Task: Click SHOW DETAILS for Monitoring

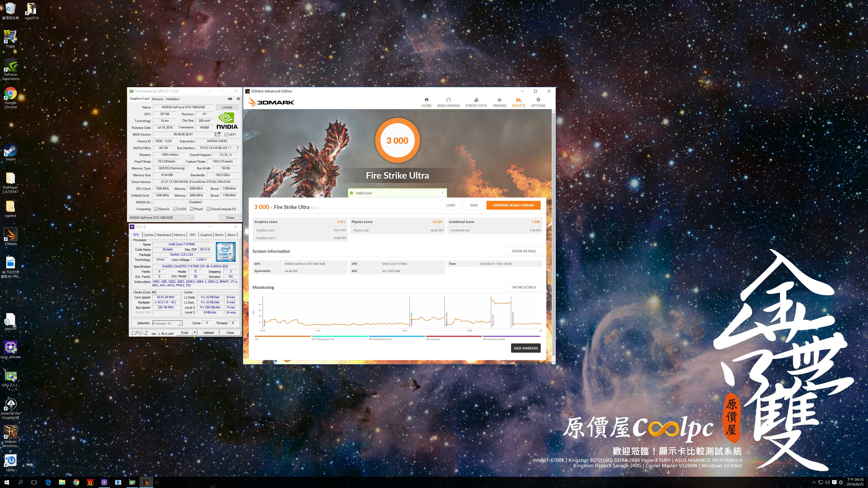Action: tap(524, 287)
